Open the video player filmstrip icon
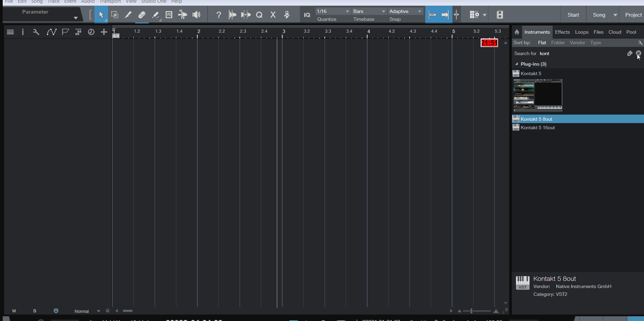The image size is (644, 321). pos(500,15)
